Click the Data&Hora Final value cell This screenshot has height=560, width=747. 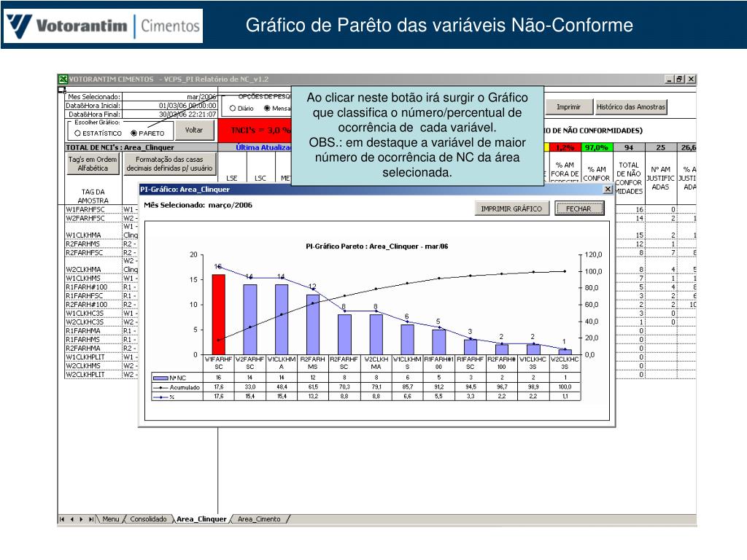point(169,114)
